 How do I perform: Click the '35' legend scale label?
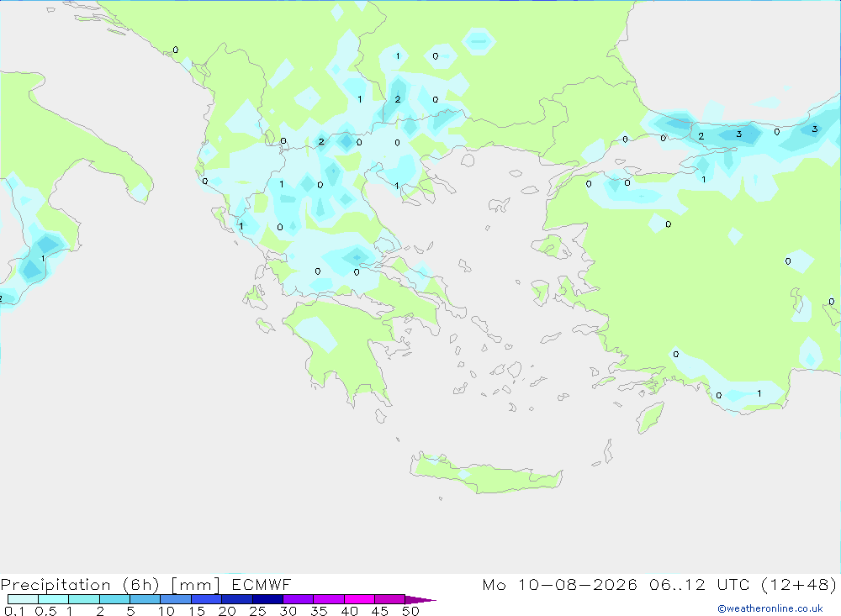coord(319,611)
